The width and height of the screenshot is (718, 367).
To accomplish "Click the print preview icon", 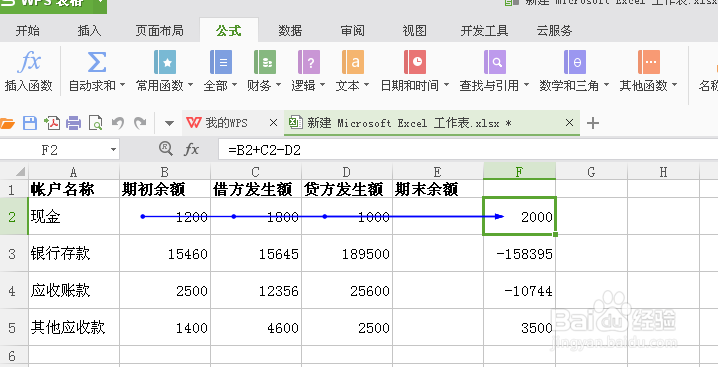I will (95, 123).
